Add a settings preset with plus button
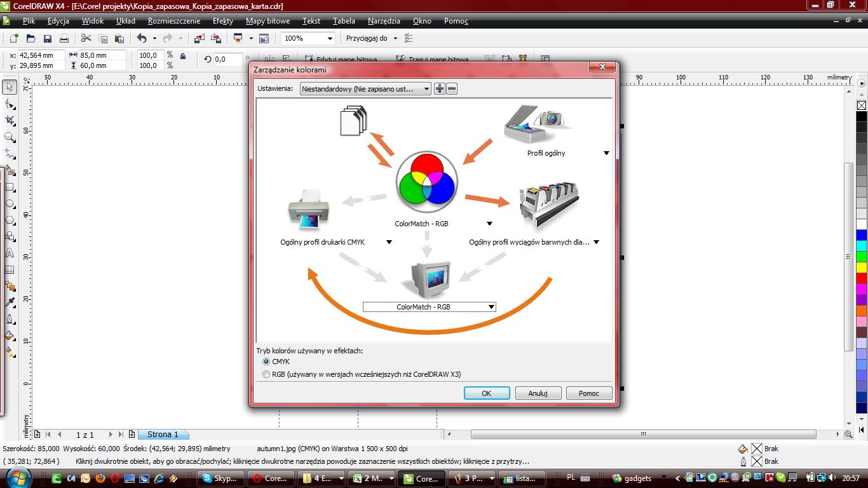This screenshot has width=868, height=488. (x=439, y=89)
